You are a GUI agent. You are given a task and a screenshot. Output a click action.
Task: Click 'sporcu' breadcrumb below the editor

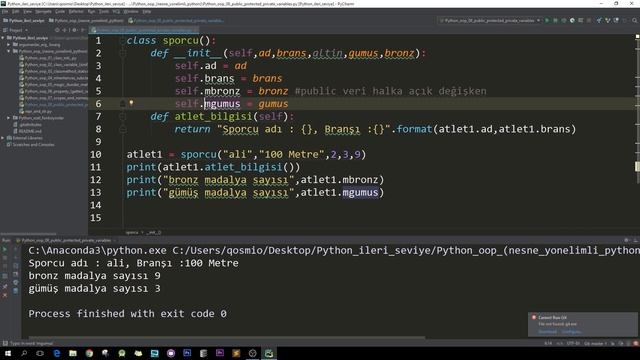click(x=132, y=232)
